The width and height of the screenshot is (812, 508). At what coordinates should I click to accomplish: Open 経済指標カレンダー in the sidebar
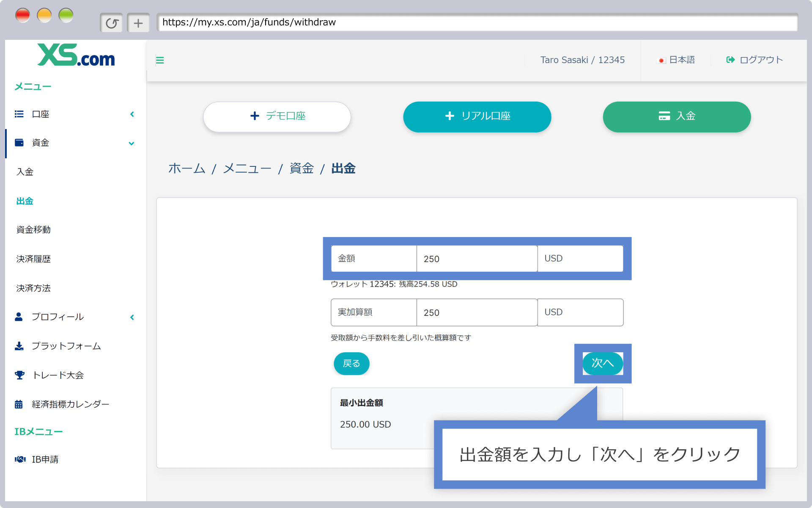pyautogui.click(x=71, y=404)
